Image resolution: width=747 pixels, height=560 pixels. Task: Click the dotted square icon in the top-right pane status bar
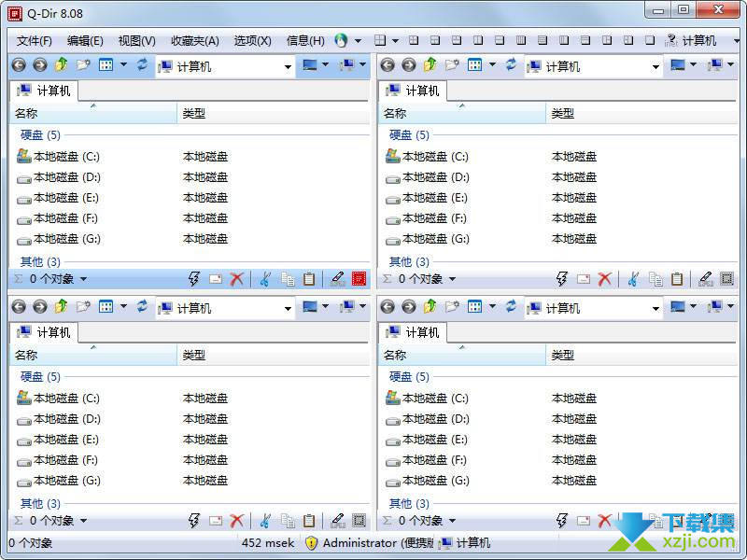(x=726, y=279)
